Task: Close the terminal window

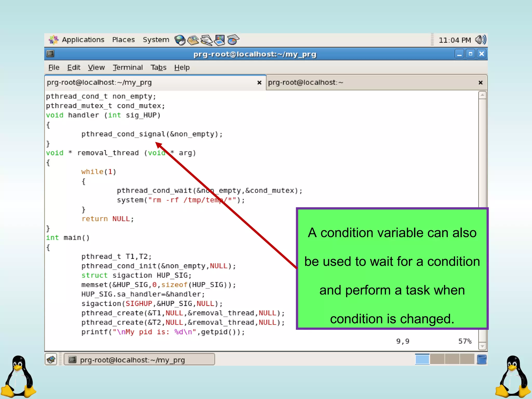Action: tap(482, 54)
